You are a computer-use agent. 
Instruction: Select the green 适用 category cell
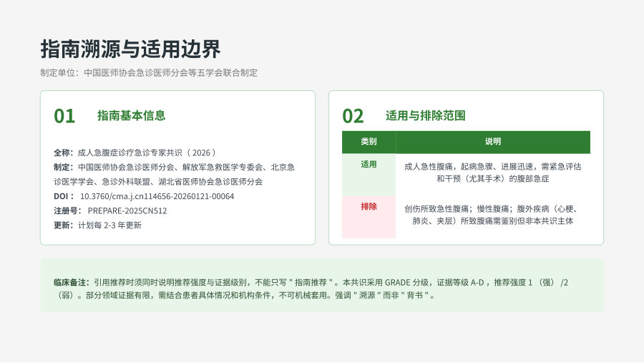369,175
